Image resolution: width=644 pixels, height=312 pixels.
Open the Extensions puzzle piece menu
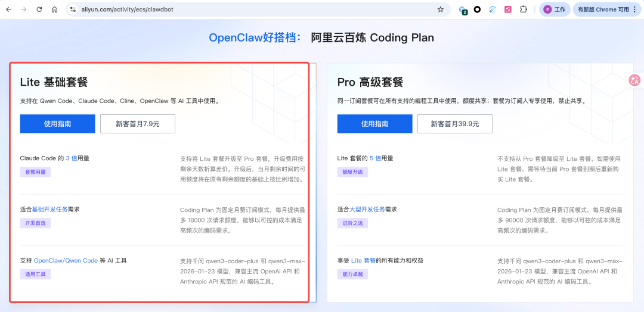(524, 10)
